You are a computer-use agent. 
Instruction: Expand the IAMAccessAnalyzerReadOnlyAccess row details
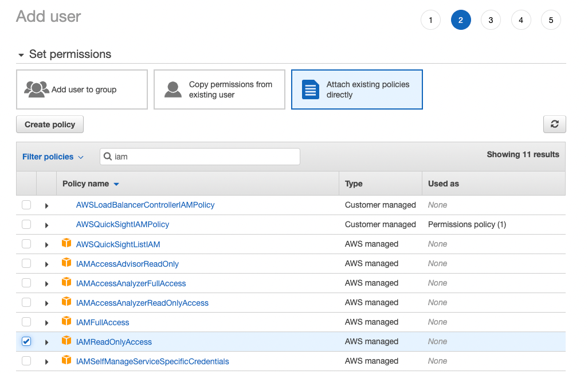[46, 303]
